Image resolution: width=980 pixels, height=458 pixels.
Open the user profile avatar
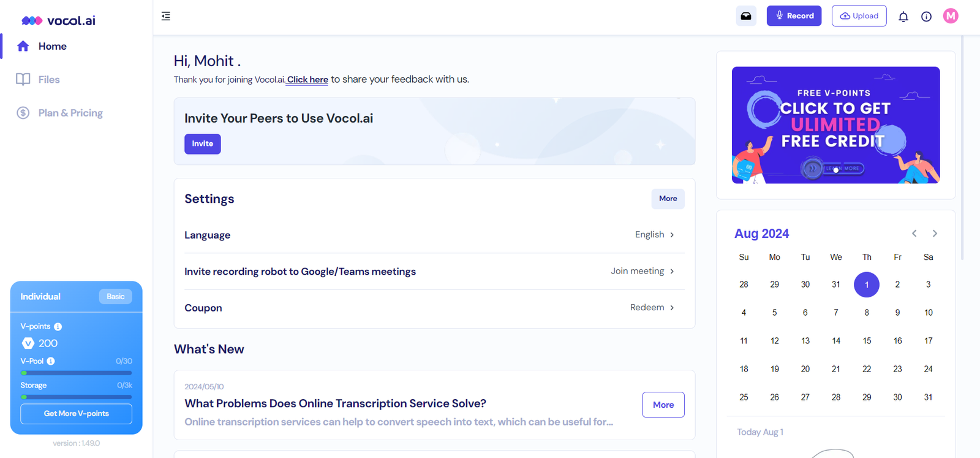pos(951,16)
